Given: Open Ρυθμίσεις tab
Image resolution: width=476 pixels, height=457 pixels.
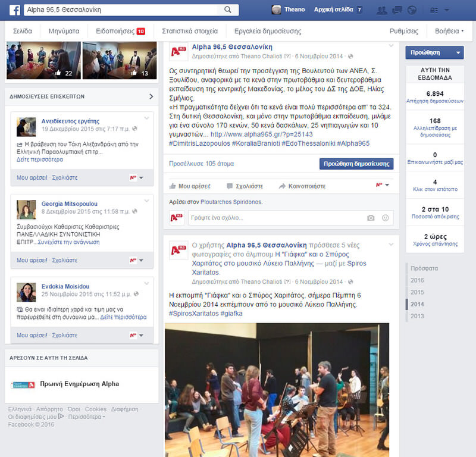Looking at the screenshot, I should [x=404, y=31].
